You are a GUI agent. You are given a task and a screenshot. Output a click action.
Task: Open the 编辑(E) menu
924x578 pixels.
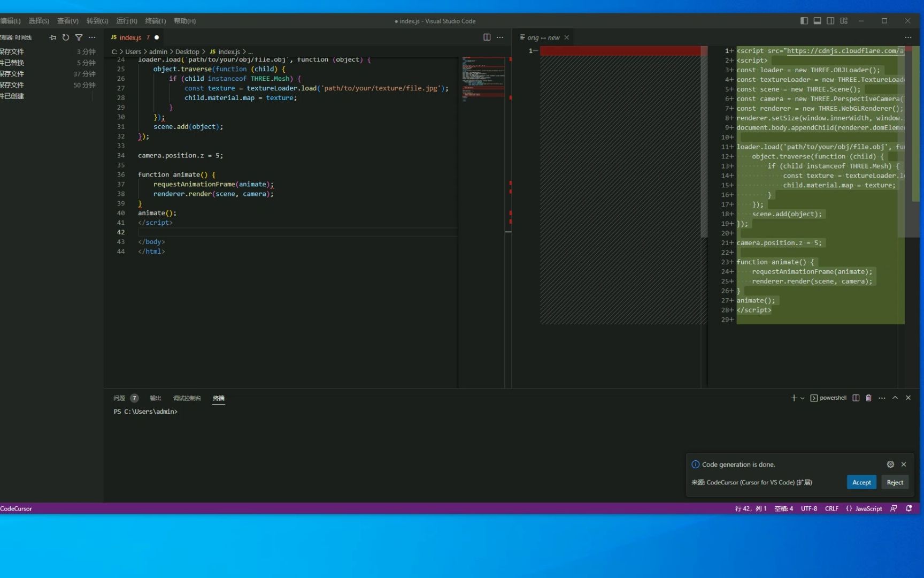[10, 21]
